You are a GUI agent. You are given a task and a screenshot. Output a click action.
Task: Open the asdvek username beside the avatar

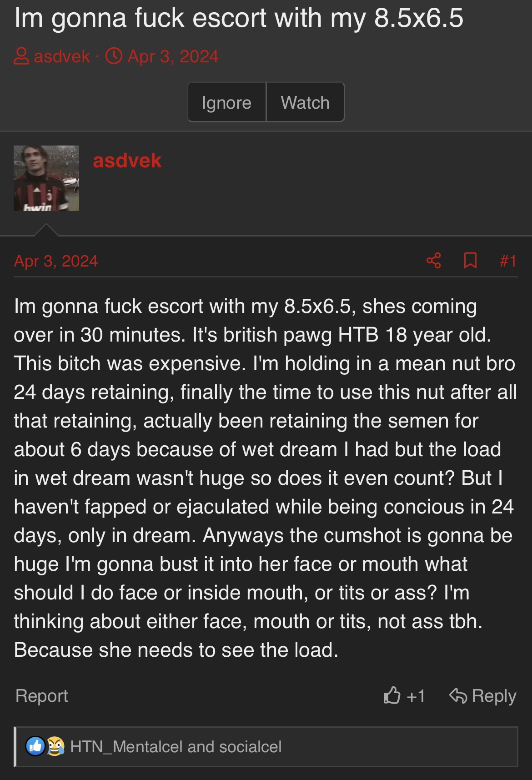coord(127,161)
